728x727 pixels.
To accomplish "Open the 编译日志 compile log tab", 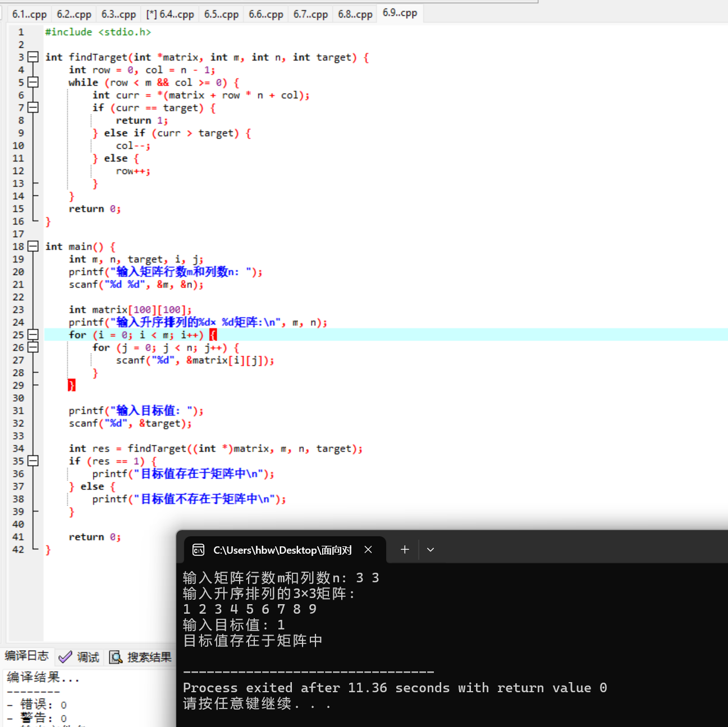I will [26, 656].
